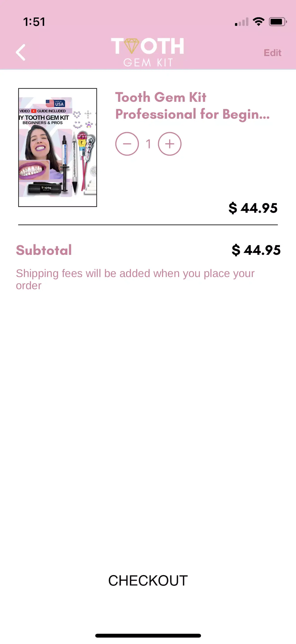The image size is (296, 644).
Task: Tap the home indicator bar at the bottom
Action: (x=148, y=635)
